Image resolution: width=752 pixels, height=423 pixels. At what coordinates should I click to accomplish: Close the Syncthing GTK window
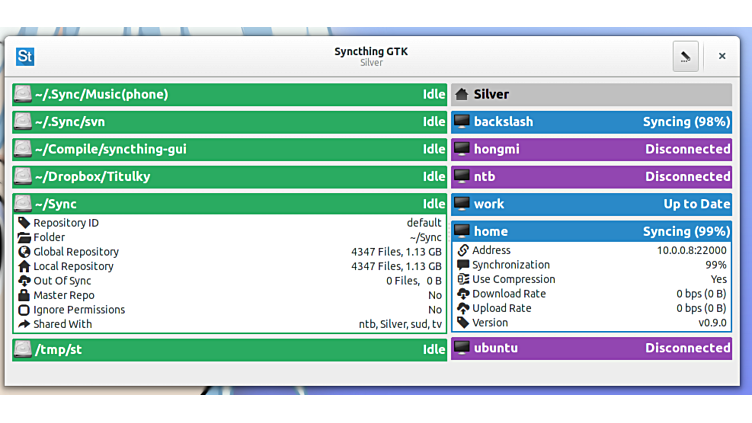click(x=722, y=57)
